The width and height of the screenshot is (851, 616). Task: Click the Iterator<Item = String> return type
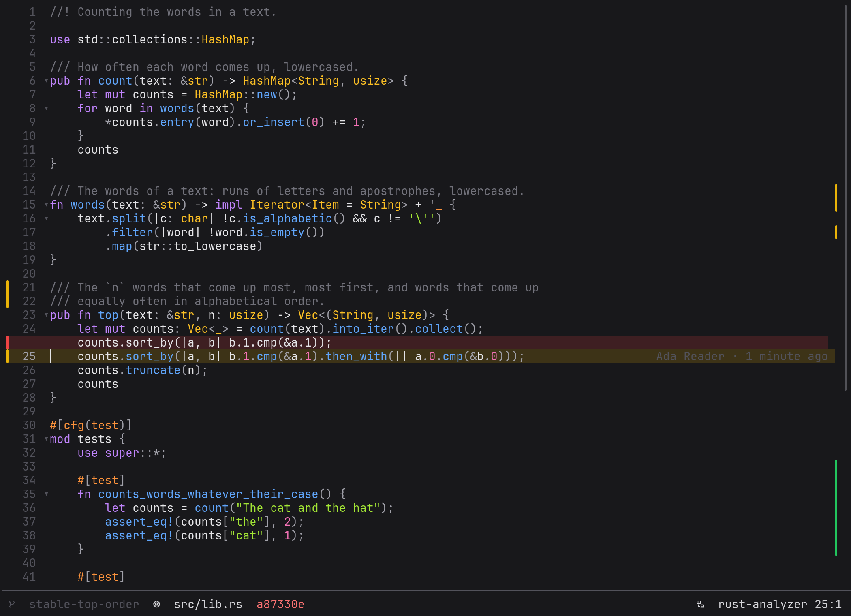[329, 205]
